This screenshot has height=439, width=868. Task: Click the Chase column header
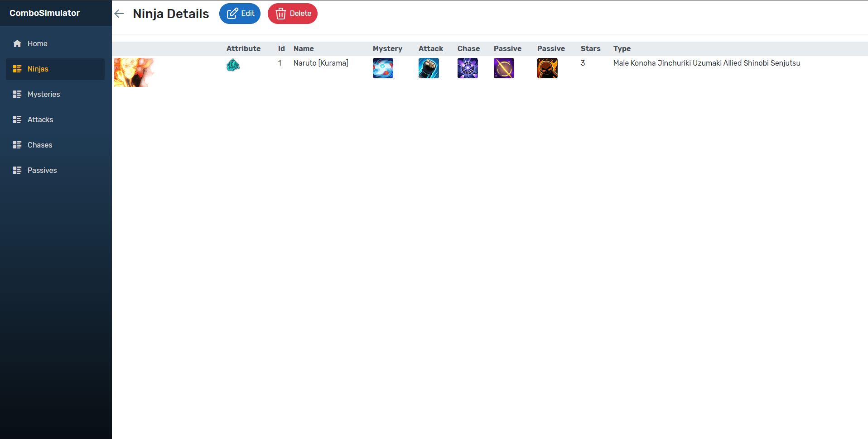(468, 48)
